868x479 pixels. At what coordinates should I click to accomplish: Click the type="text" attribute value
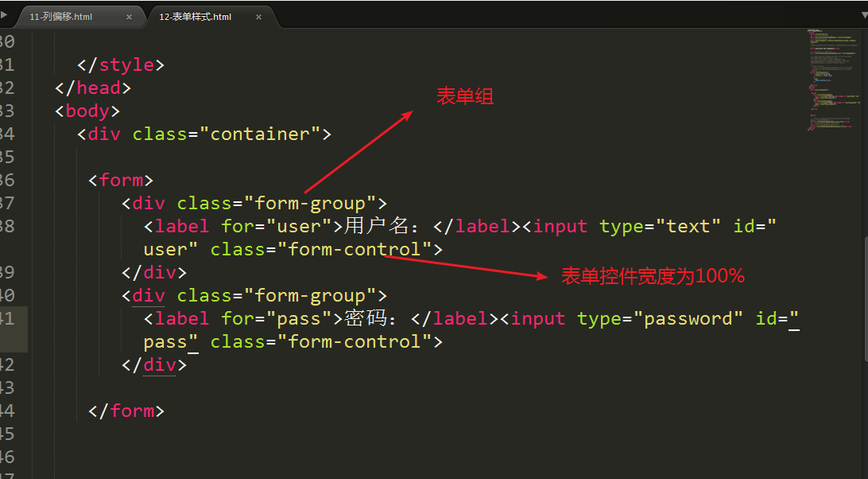point(688,226)
